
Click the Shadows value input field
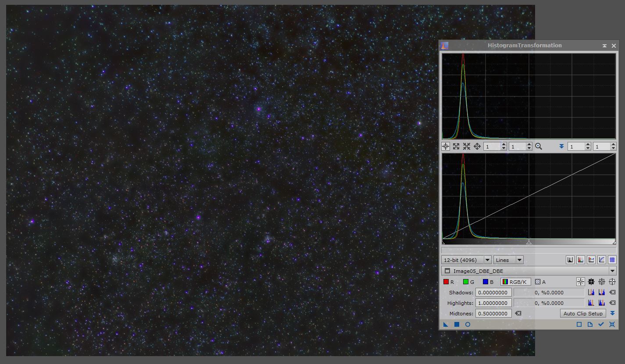coord(493,293)
